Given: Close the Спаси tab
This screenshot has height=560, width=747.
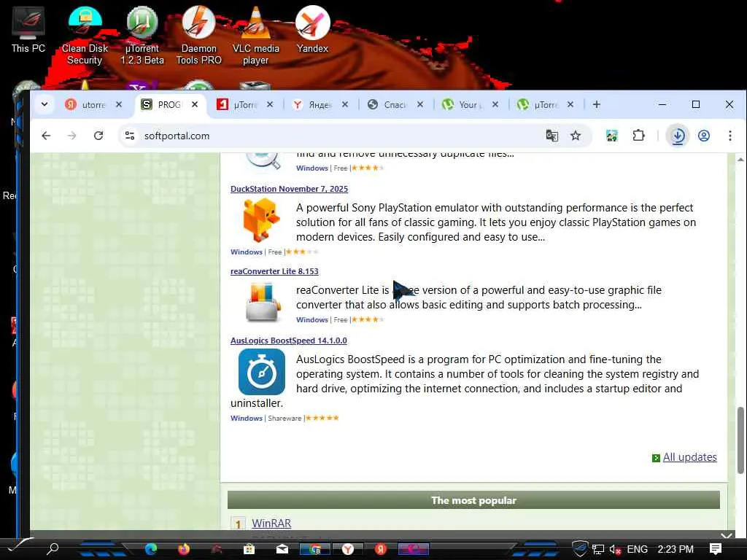Looking at the screenshot, I should (x=420, y=104).
